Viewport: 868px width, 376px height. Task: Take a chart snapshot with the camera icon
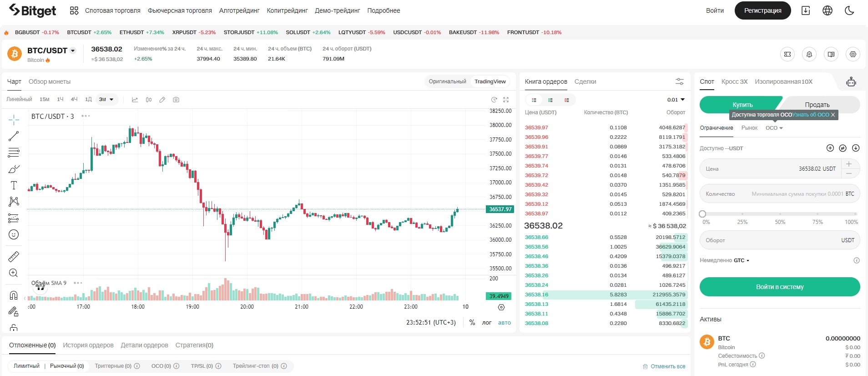pyautogui.click(x=176, y=100)
